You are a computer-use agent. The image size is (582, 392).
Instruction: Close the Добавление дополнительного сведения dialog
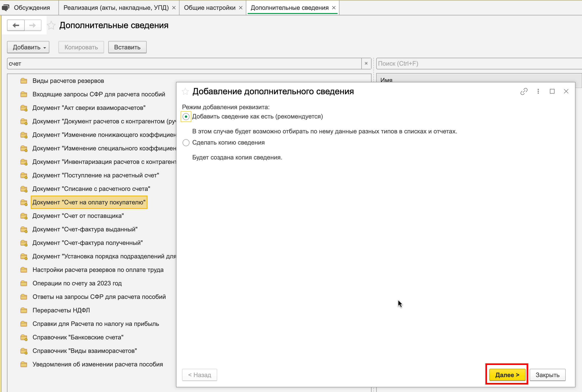(x=566, y=91)
